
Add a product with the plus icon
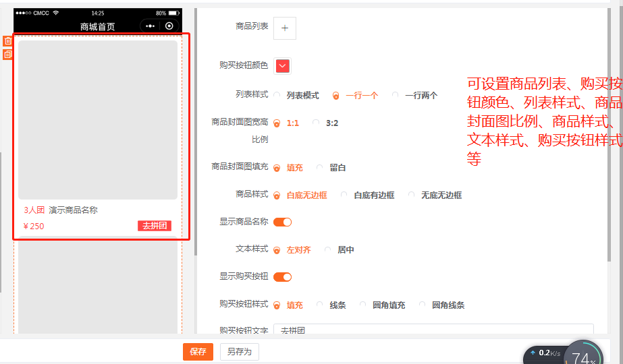(x=284, y=28)
